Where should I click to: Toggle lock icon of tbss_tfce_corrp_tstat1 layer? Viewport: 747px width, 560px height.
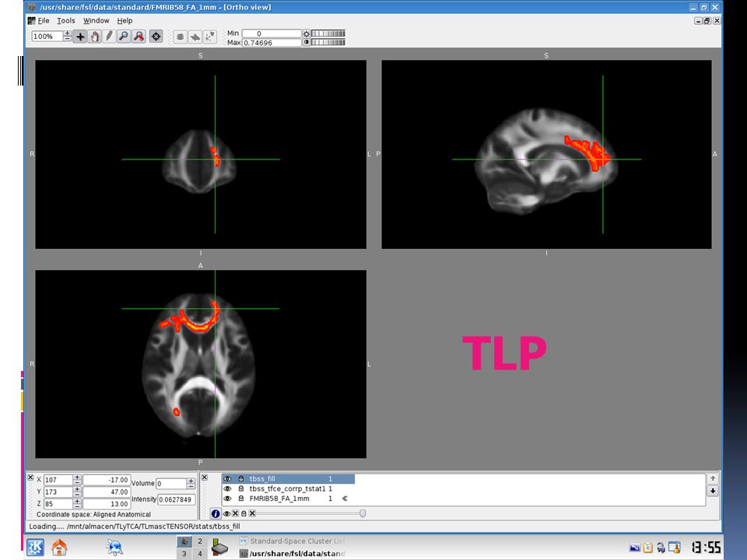click(x=241, y=488)
